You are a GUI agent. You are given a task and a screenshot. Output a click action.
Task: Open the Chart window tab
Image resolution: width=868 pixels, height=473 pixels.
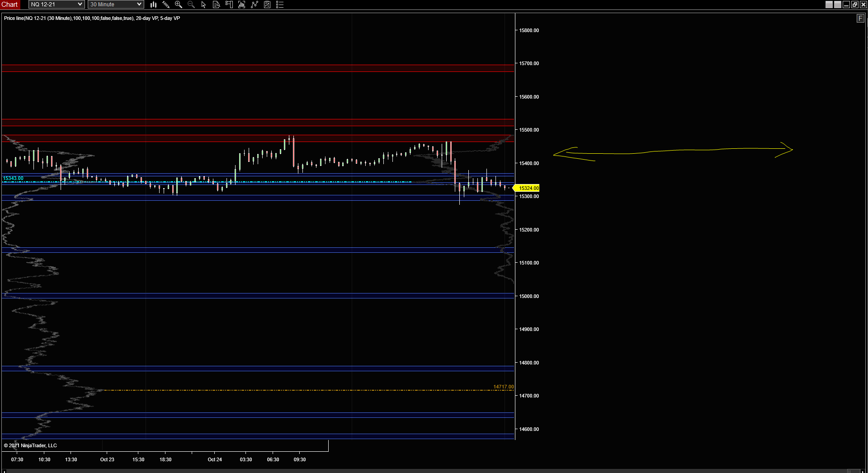[x=9, y=5]
